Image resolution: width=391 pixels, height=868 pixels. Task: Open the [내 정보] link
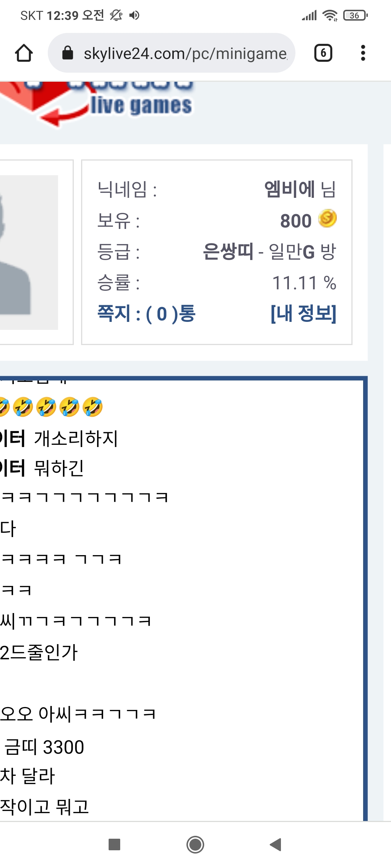[x=303, y=313]
